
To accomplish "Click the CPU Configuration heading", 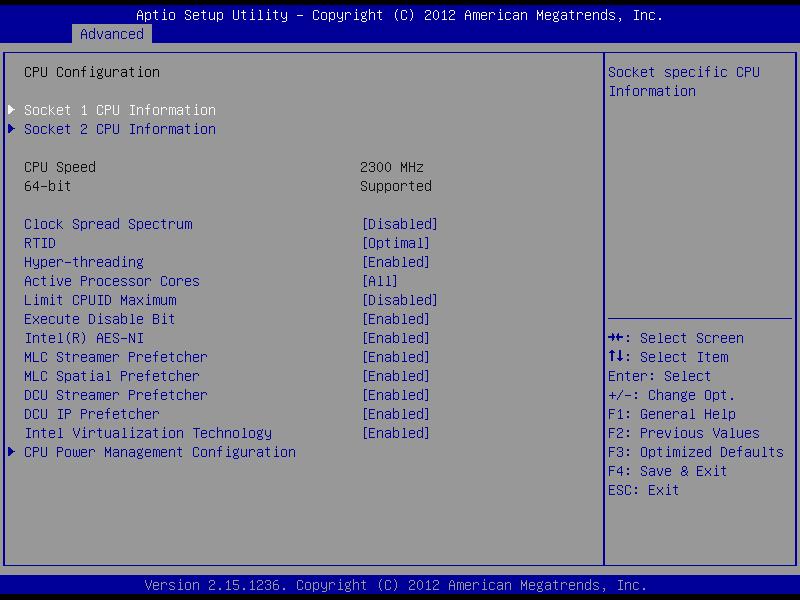I will tap(92, 72).
